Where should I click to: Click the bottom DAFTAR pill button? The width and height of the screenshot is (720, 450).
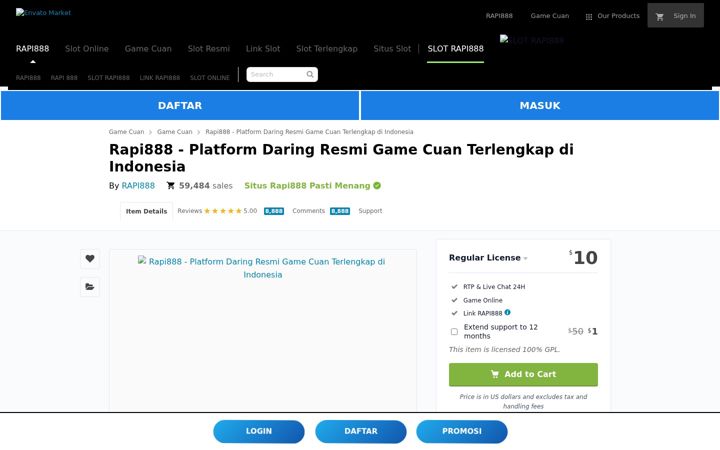[360, 431]
